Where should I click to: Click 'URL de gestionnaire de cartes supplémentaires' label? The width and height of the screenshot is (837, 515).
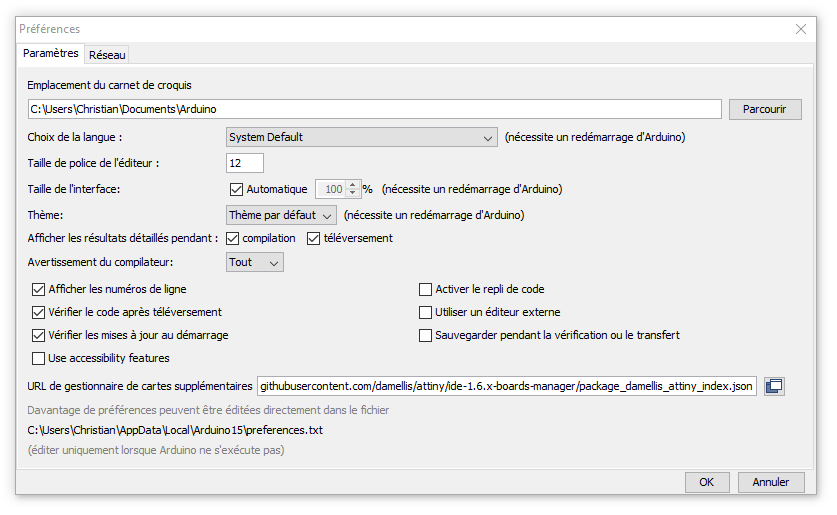tap(140, 386)
